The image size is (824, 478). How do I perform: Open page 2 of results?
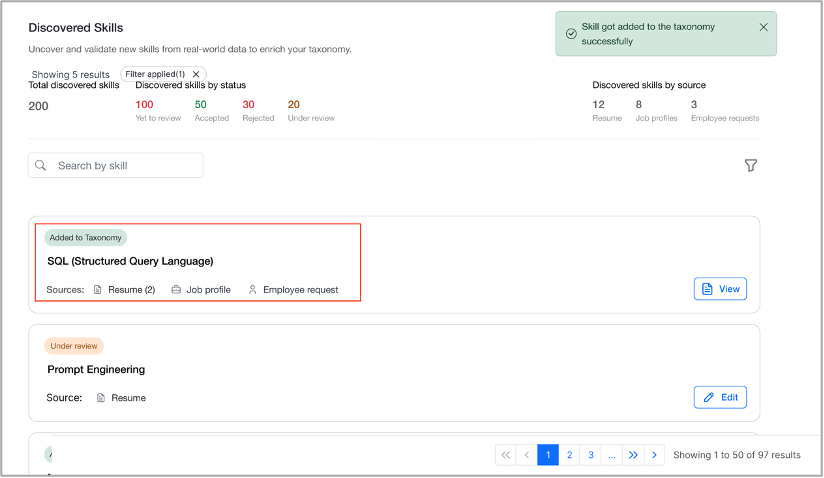[x=569, y=455]
